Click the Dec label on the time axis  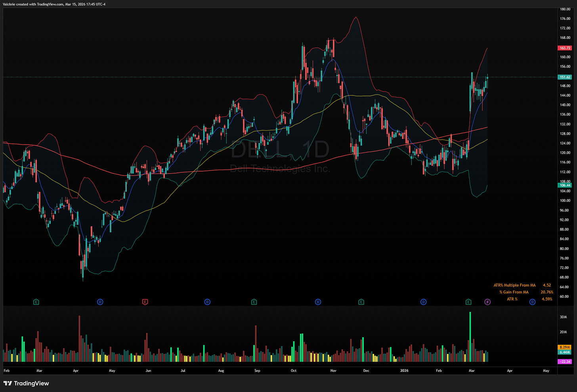366,371
